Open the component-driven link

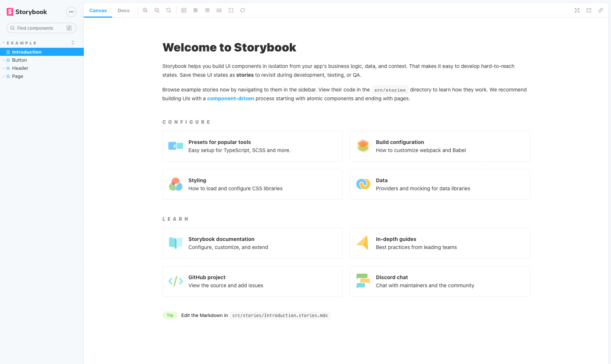[231, 98]
